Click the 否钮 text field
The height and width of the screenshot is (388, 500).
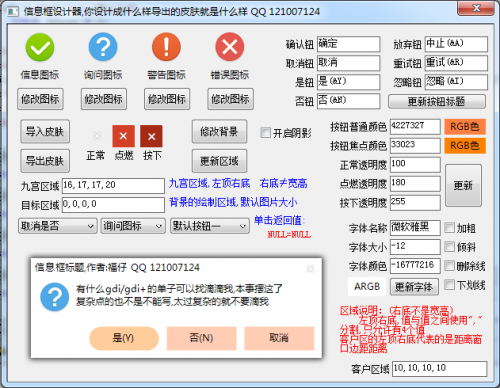pos(348,101)
